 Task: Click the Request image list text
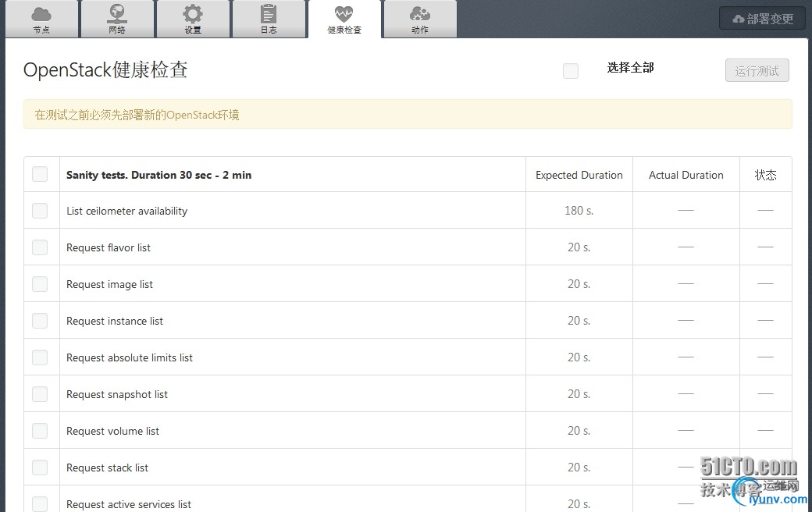[x=110, y=285]
